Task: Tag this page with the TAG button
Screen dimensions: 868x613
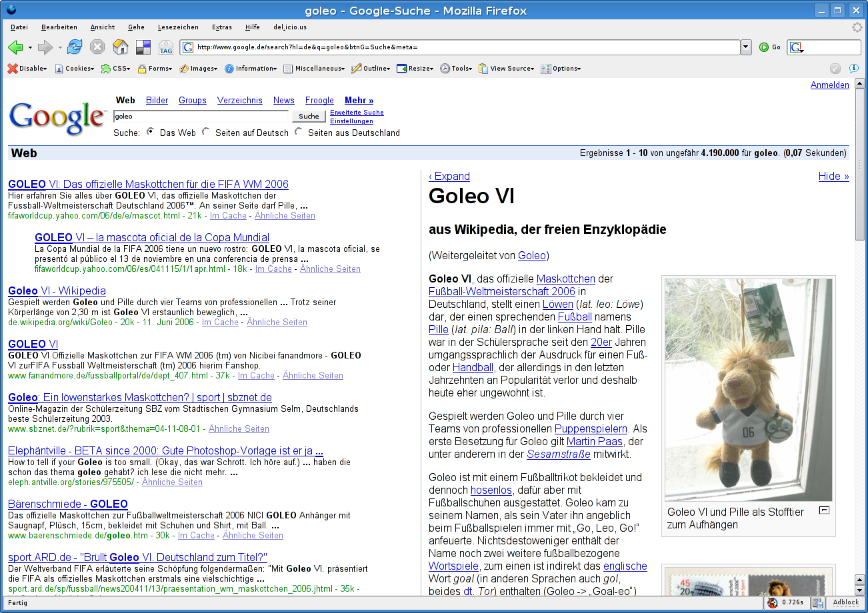Action: (166, 47)
